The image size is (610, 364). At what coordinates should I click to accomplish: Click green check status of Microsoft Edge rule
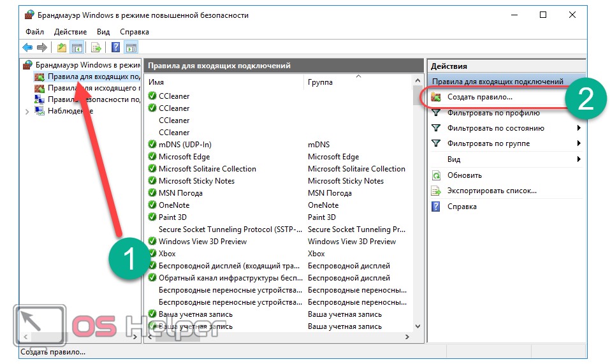point(152,157)
